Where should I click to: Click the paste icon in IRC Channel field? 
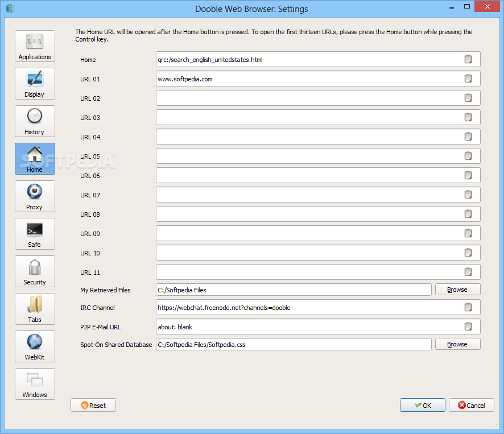(x=468, y=307)
